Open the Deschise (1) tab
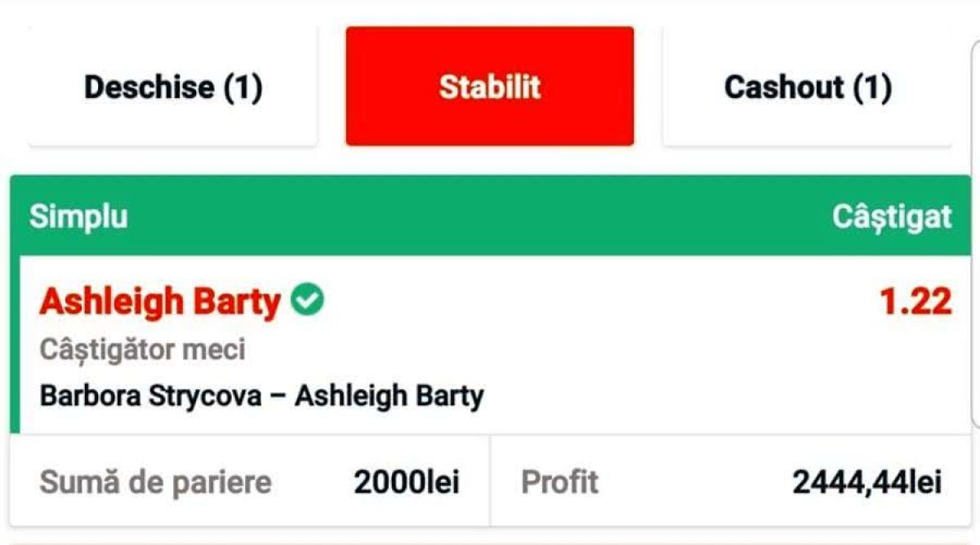Viewport: 980px width, 545px height. tap(172, 87)
